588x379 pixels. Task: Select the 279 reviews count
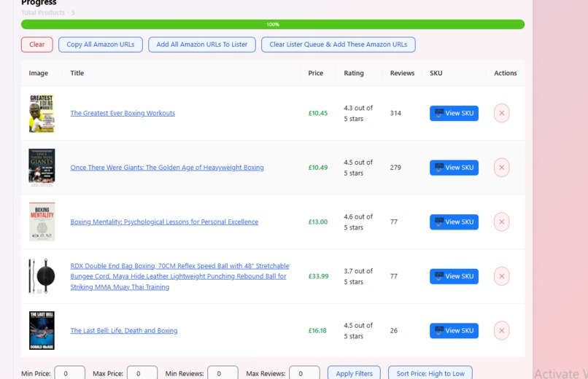tap(395, 168)
